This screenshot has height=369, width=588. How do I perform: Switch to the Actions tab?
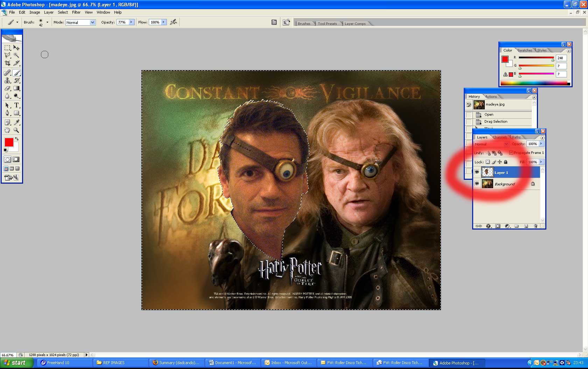pyautogui.click(x=491, y=97)
